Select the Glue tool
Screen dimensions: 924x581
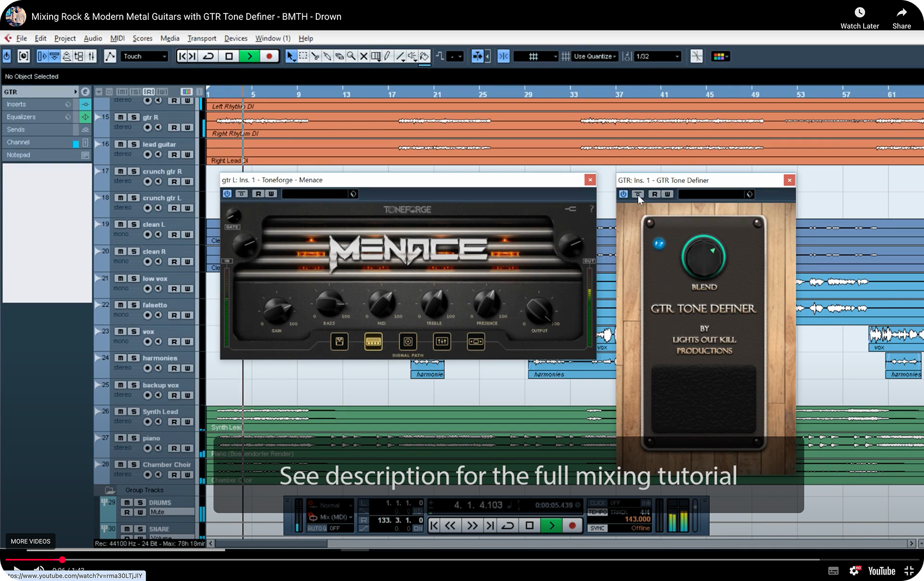(327, 56)
